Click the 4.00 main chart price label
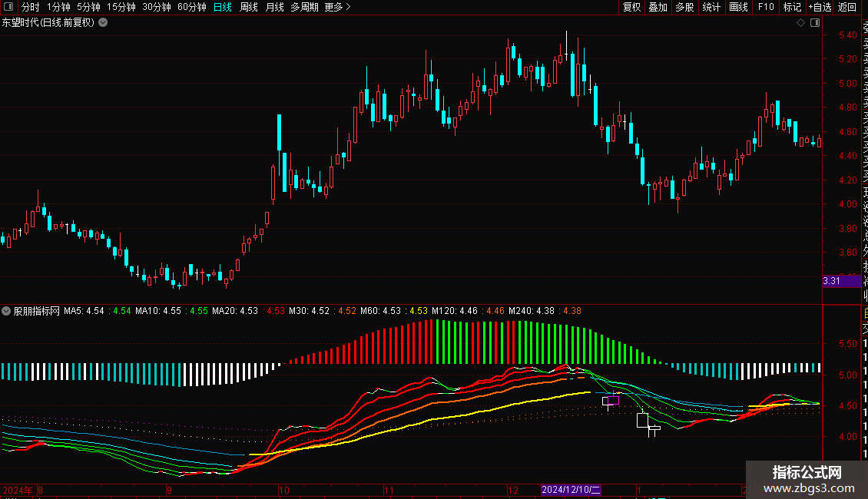 pyautogui.click(x=847, y=204)
